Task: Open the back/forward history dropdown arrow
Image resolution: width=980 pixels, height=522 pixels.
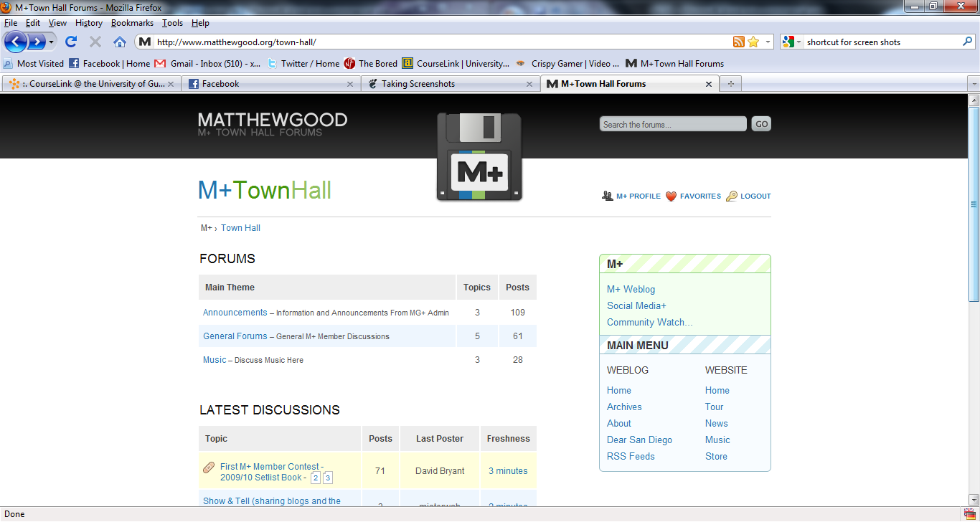Action: 51,42
